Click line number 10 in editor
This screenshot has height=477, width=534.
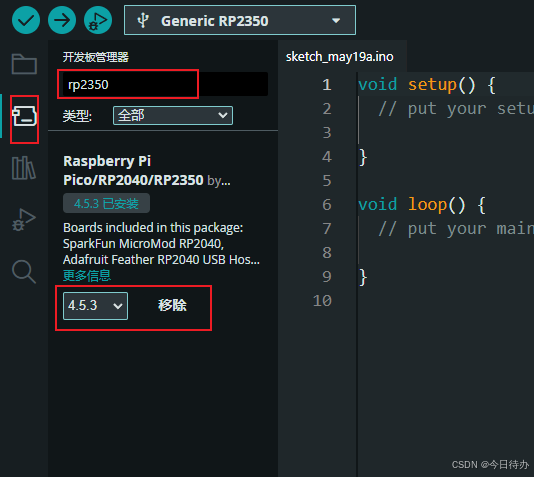click(x=322, y=301)
